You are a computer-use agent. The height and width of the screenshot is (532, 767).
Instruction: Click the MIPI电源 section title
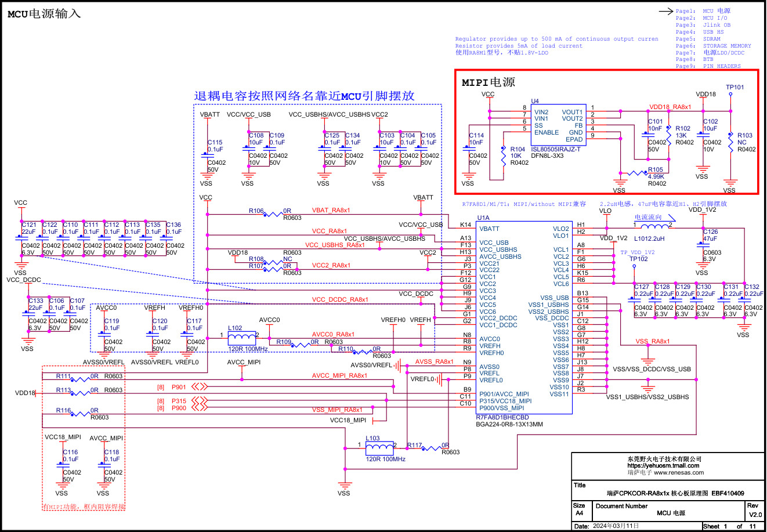click(488, 82)
